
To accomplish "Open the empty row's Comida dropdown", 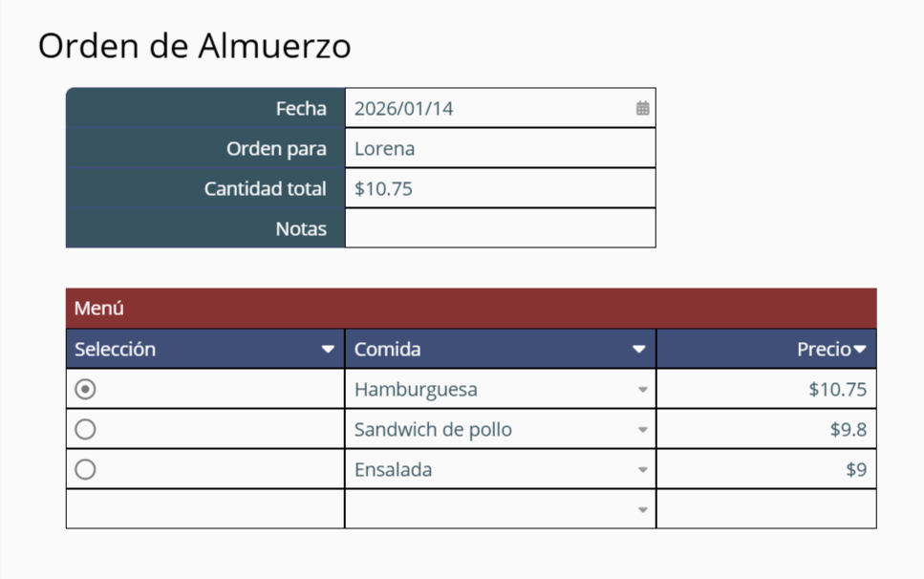I will click(x=642, y=509).
